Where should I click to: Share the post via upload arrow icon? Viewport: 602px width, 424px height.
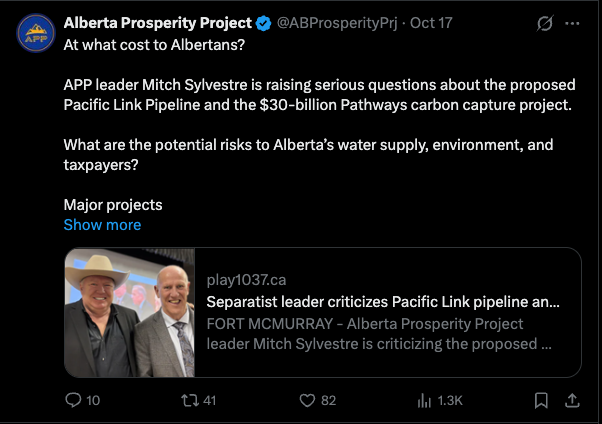pyautogui.click(x=572, y=401)
